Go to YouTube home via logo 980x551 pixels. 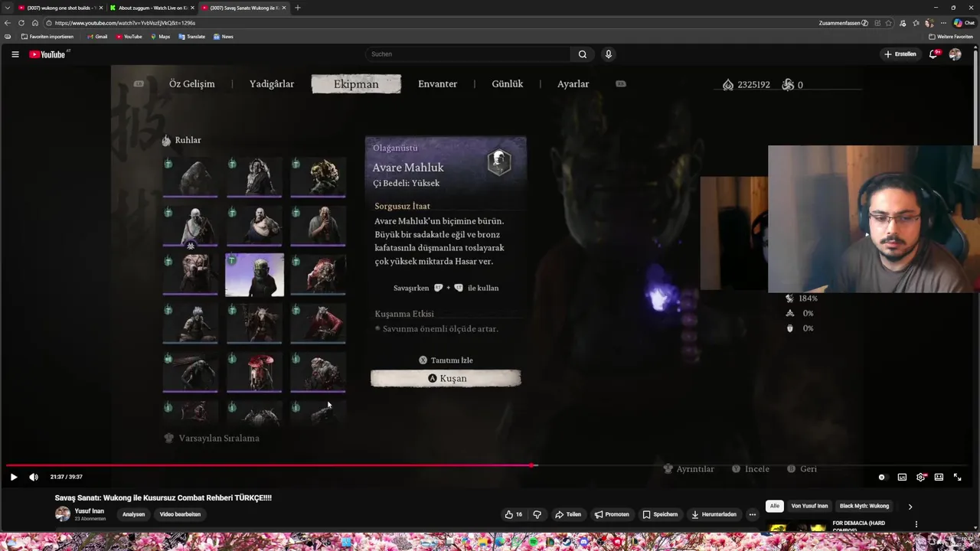(x=47, y=54)
